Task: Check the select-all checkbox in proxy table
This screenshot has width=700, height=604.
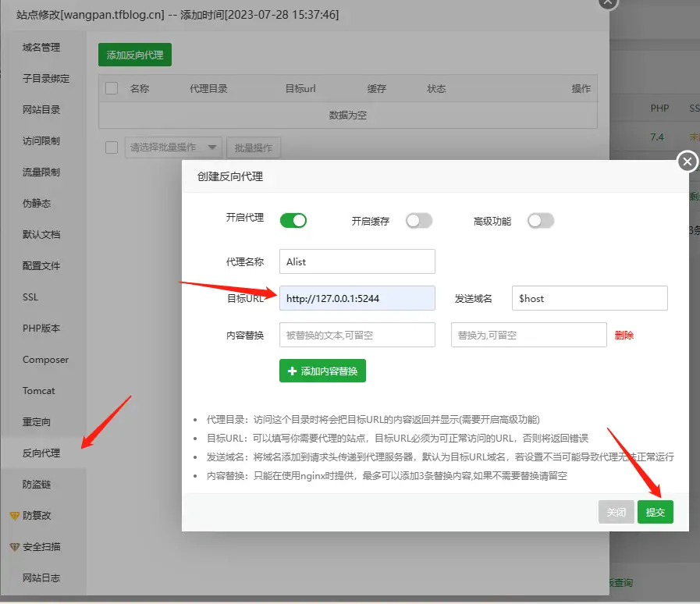Action: point(110,88)
